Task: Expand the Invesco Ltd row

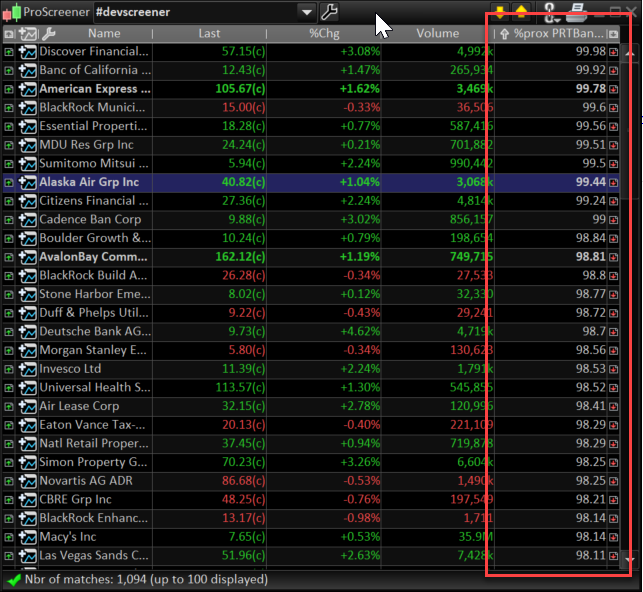Action: 9,369
